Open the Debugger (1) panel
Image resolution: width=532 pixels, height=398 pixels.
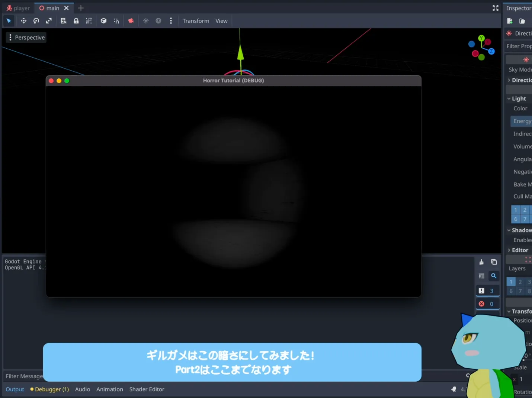(49, 389)
